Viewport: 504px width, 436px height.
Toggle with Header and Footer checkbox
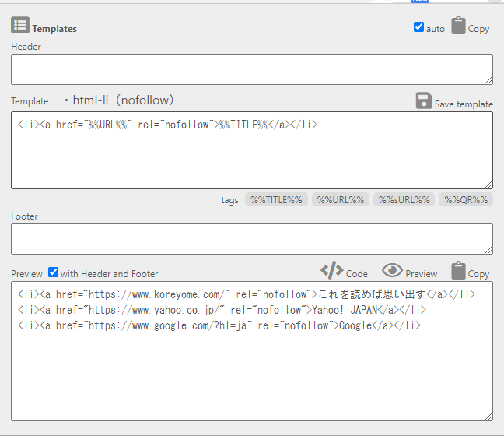(x=53, y=272)
